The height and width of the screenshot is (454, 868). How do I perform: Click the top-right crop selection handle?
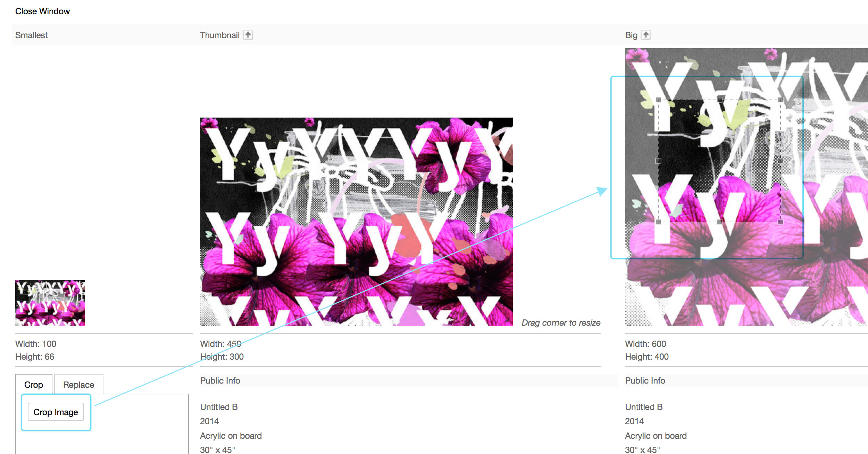781,100
